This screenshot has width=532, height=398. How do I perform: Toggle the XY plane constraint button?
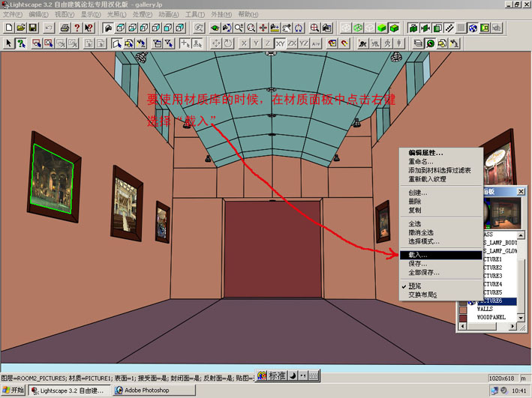coord(280,43)
